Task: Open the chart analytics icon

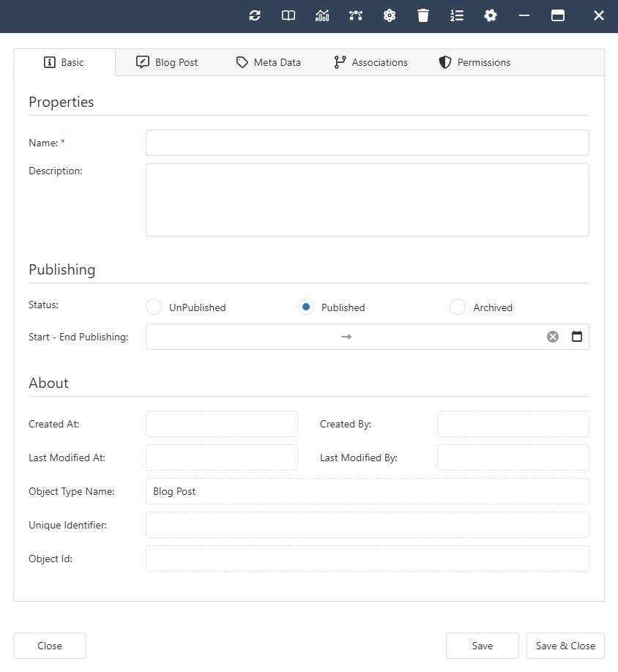Action: coord(322,15)
